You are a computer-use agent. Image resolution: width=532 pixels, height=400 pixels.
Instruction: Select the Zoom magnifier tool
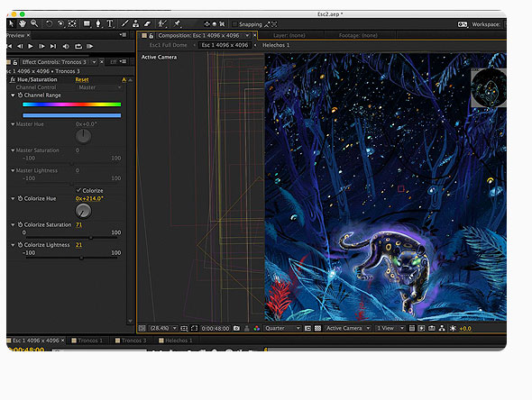[34, 23]
